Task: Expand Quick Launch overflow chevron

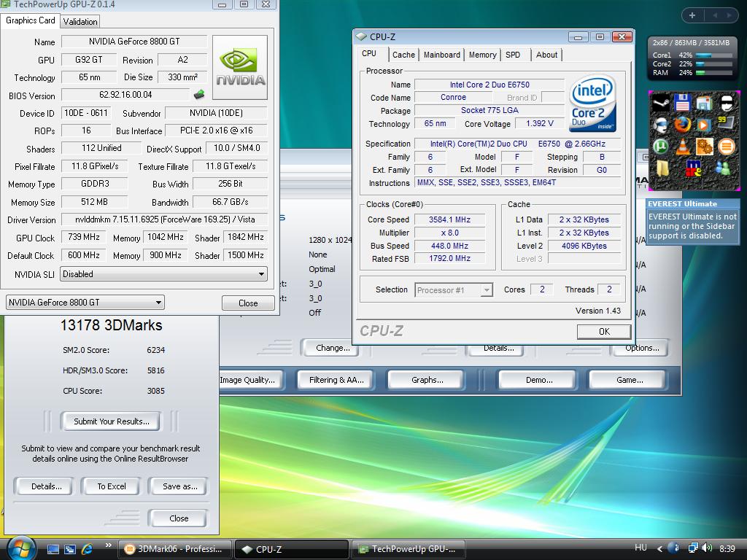Action: [108, 545]
